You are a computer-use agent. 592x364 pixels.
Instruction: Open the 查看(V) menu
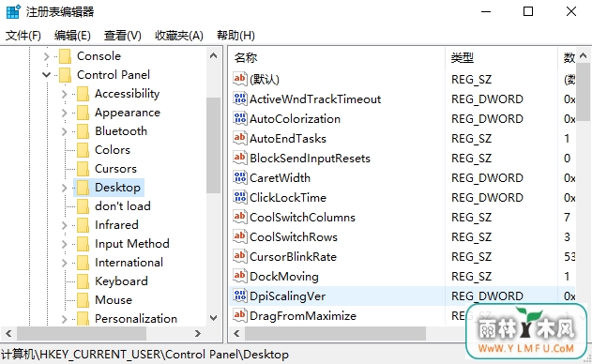pos(123,36)
